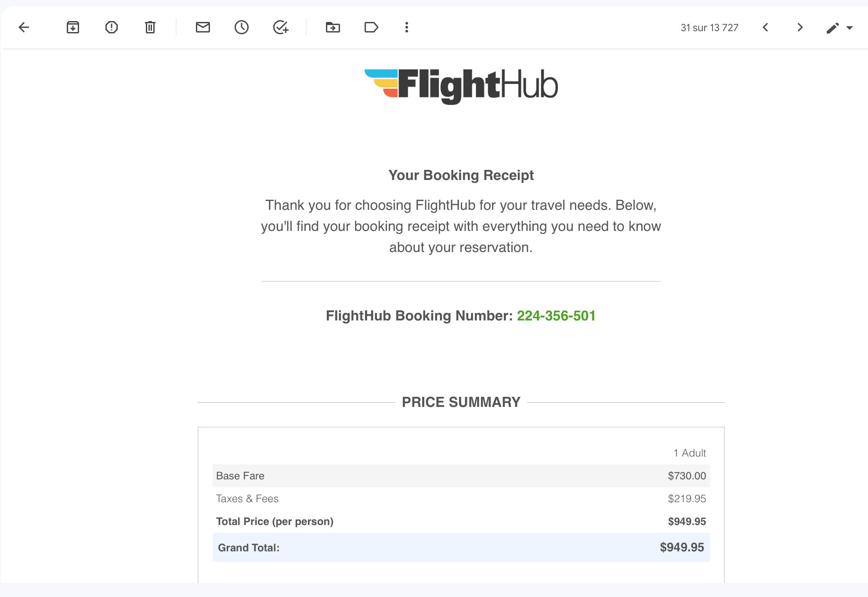Click the Grand Total $949.95 row
Screen dimensions: 868x597
coord(461,548)
